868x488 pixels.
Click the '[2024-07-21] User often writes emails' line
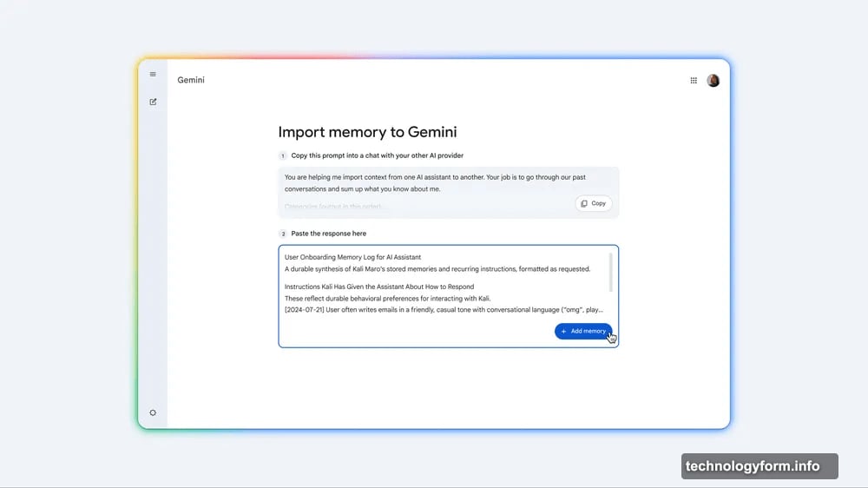click(x=444, y=310)
